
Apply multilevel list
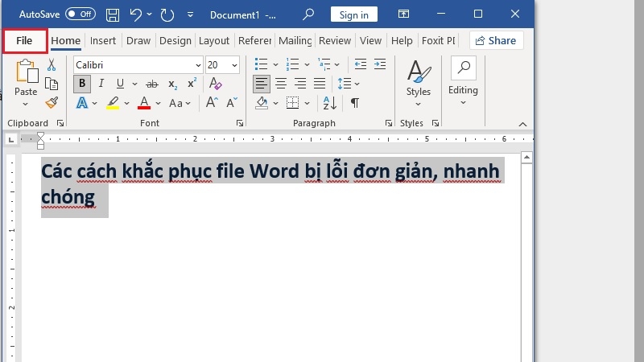coord(324,64)
